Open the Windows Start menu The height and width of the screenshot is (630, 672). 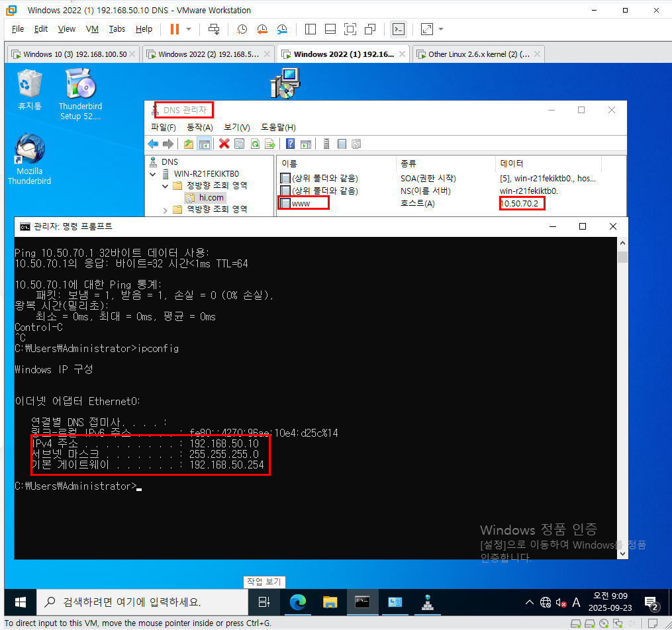point(20,602)
